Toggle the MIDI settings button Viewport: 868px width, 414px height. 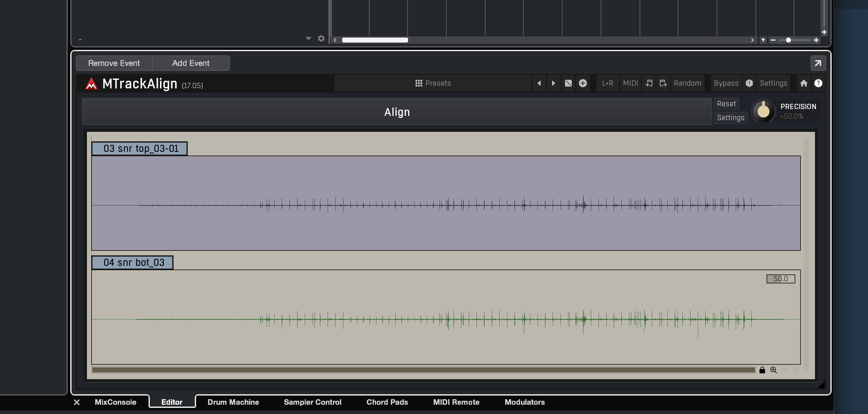[x=630, y=83]
